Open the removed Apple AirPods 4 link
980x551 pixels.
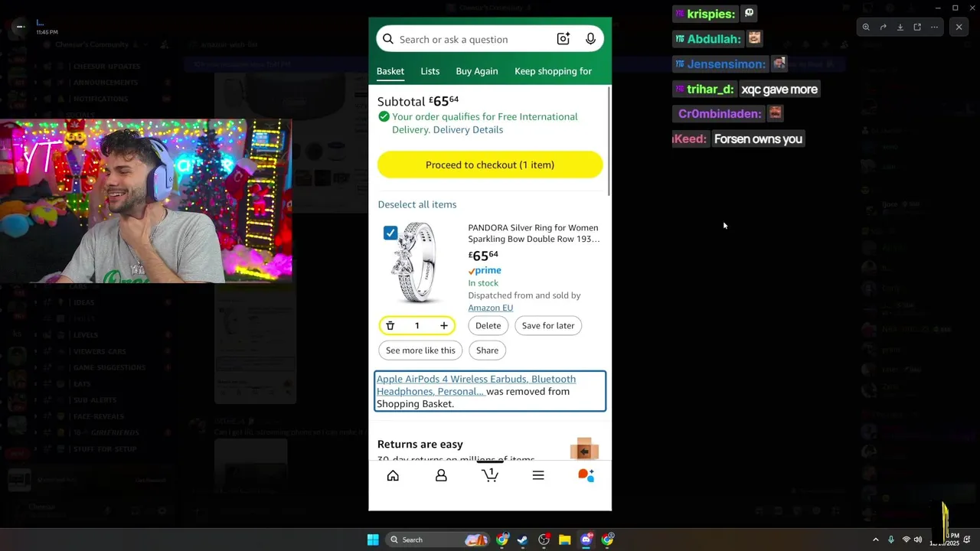(476, 385)
